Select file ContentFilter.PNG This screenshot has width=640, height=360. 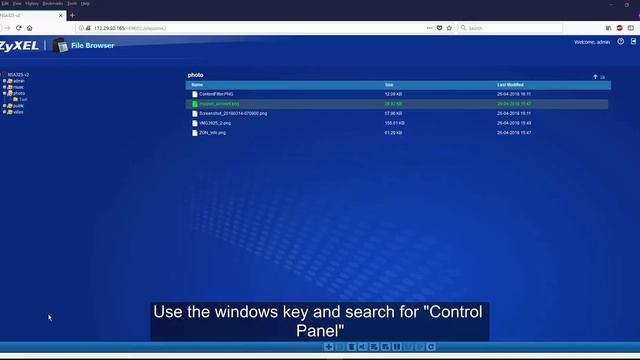(x=216, y=94)
